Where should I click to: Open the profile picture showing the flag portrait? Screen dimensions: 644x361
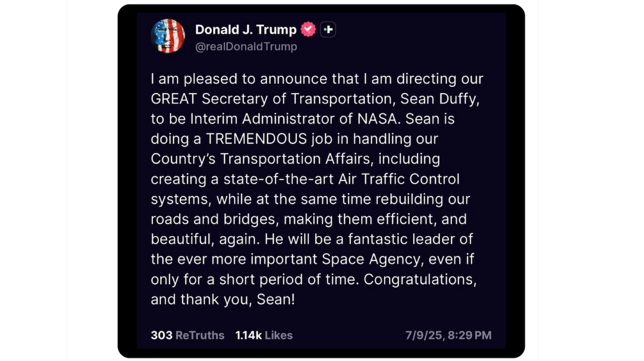(168, 36)
